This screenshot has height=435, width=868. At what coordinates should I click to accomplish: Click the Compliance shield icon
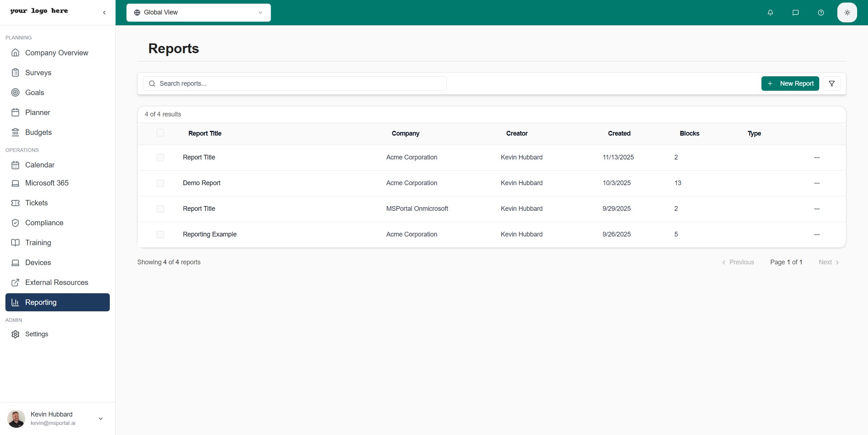pyautogui.click(x=15, y=223)
